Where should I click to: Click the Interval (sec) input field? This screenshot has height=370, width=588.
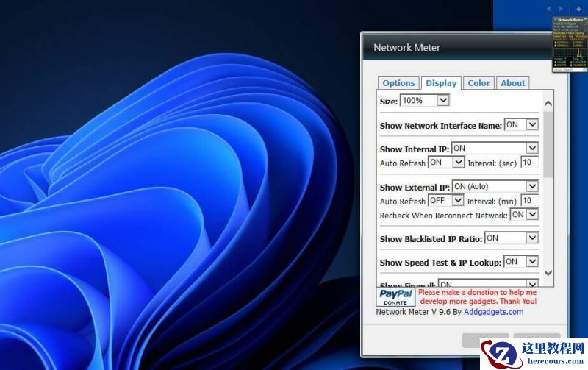click(530, 163)
